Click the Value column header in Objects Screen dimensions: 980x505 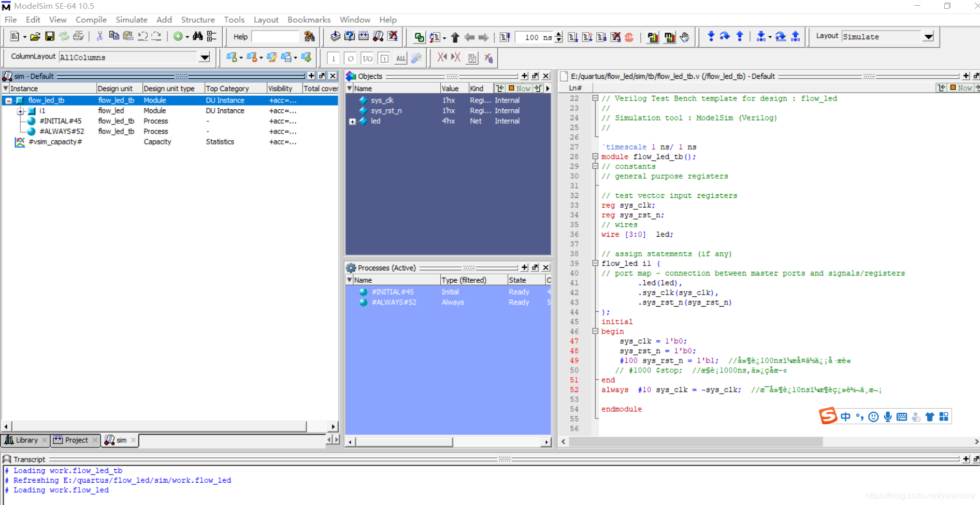pos(454,89)
